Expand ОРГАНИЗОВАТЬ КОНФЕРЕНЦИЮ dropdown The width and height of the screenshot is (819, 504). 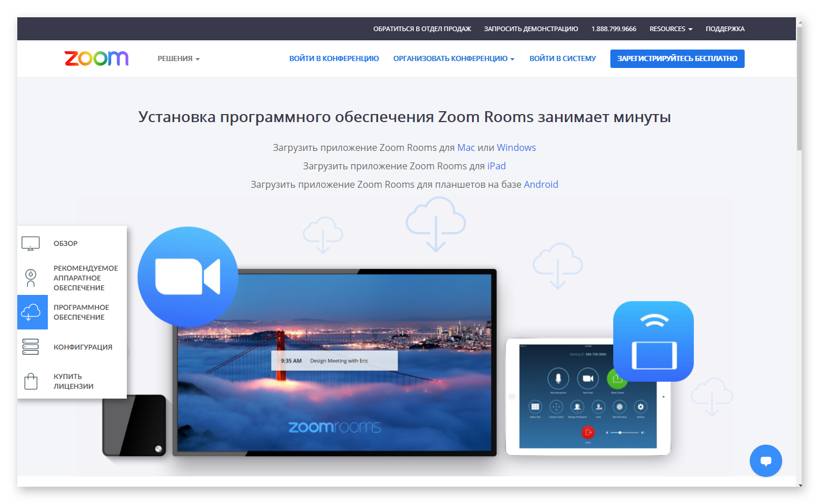click(x=454, y=59)
